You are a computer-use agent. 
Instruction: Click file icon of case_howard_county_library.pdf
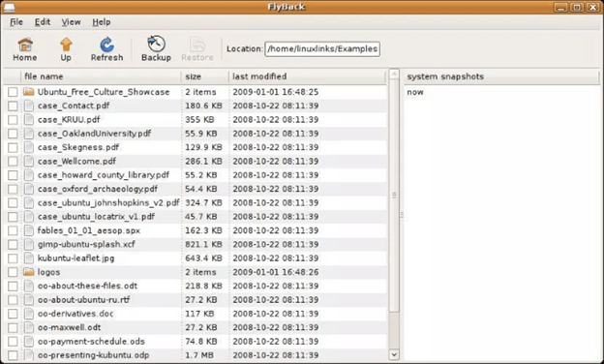28,175
